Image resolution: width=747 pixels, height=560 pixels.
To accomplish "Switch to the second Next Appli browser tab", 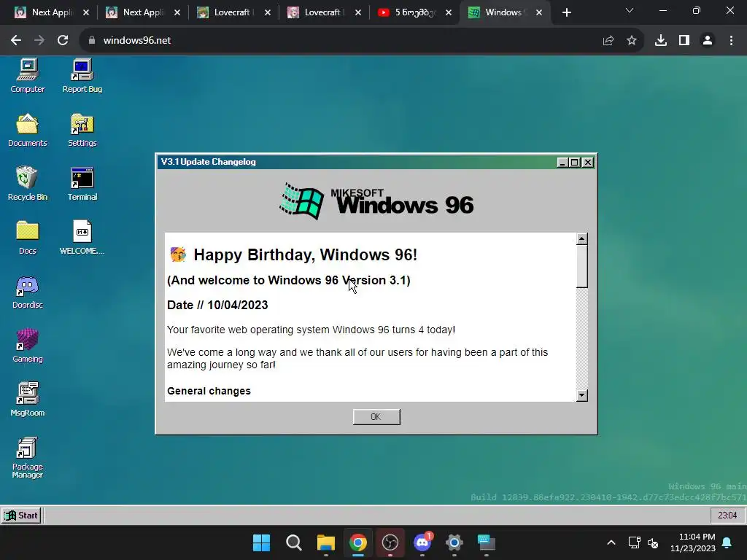I will pos(142,12).
